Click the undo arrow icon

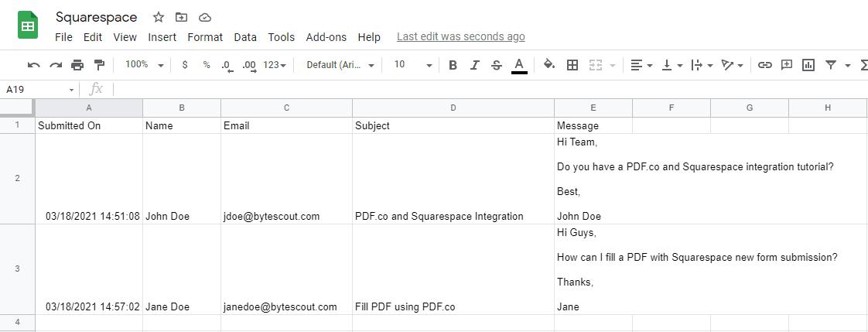[x=33, y=65]
